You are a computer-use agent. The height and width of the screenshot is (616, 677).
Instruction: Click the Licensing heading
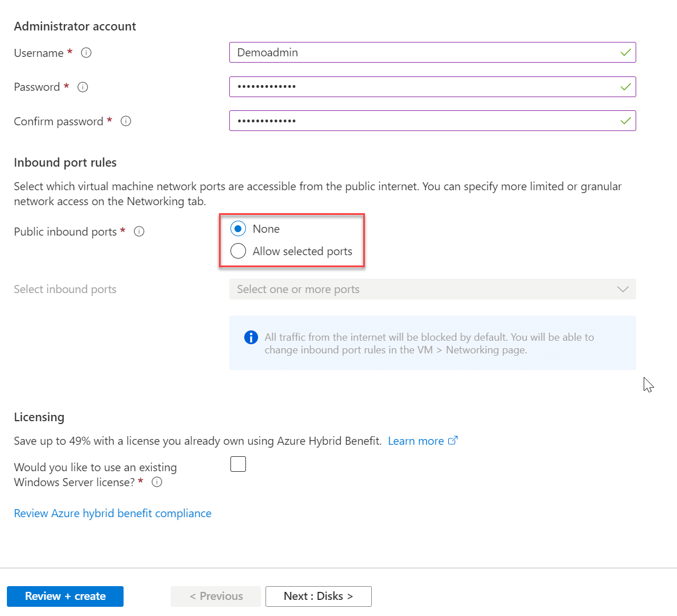[39, 417]
